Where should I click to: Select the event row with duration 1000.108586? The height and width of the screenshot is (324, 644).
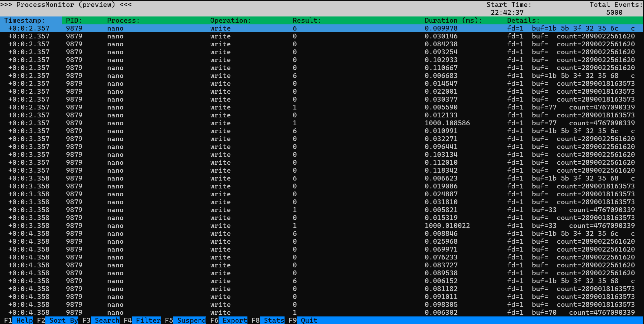322,123
